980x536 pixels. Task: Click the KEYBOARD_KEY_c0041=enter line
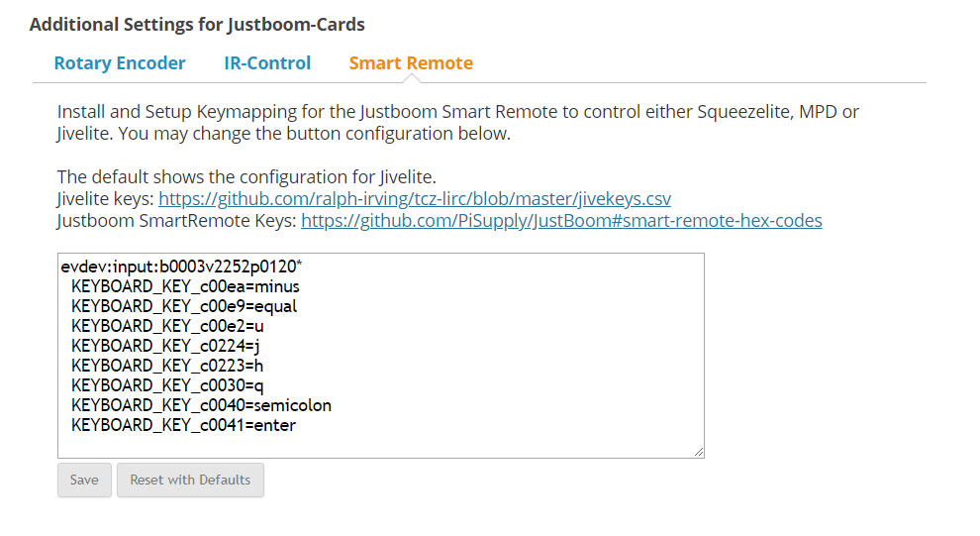(x=183, y=425)
